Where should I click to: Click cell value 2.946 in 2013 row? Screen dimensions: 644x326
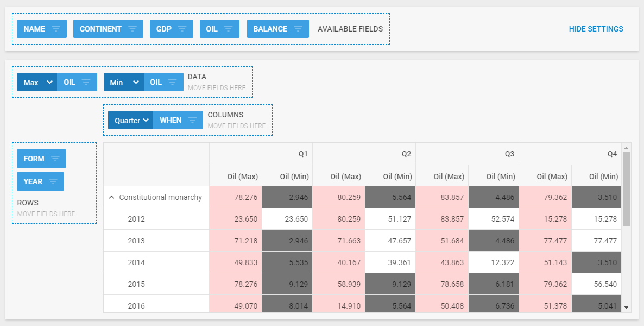[x=287, y=241]
